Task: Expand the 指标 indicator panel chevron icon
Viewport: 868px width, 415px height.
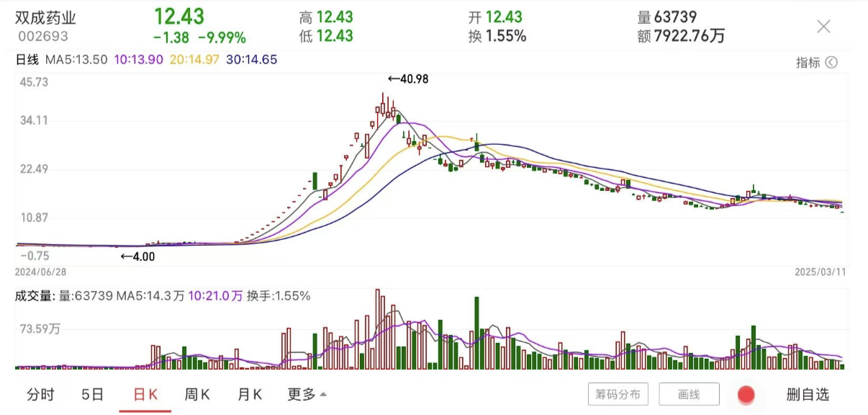Action: point(833,62)
